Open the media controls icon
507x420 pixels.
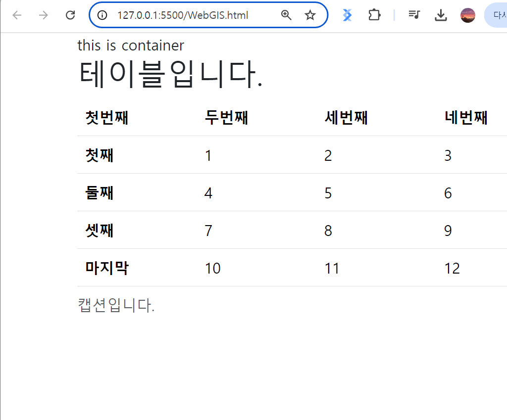click(414, 15)
